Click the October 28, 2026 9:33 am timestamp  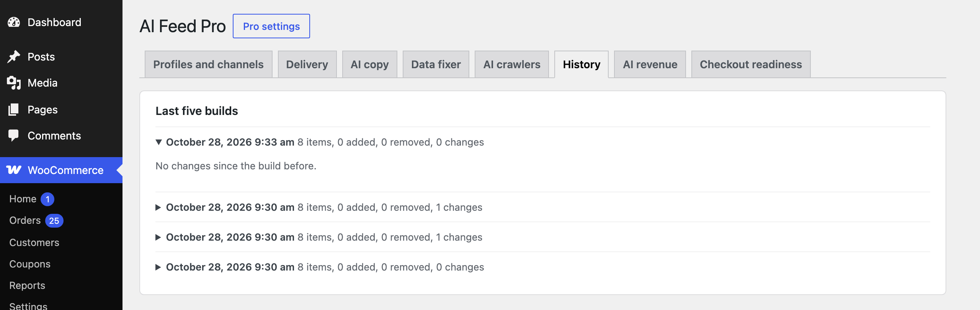coord(230,142)
